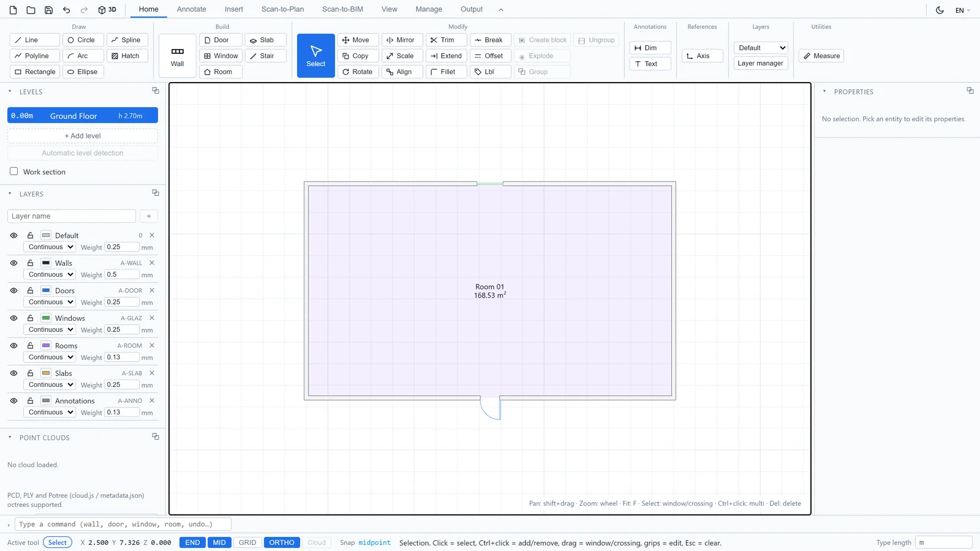Collapse the LAYERS panel

[x=10, y=193]
